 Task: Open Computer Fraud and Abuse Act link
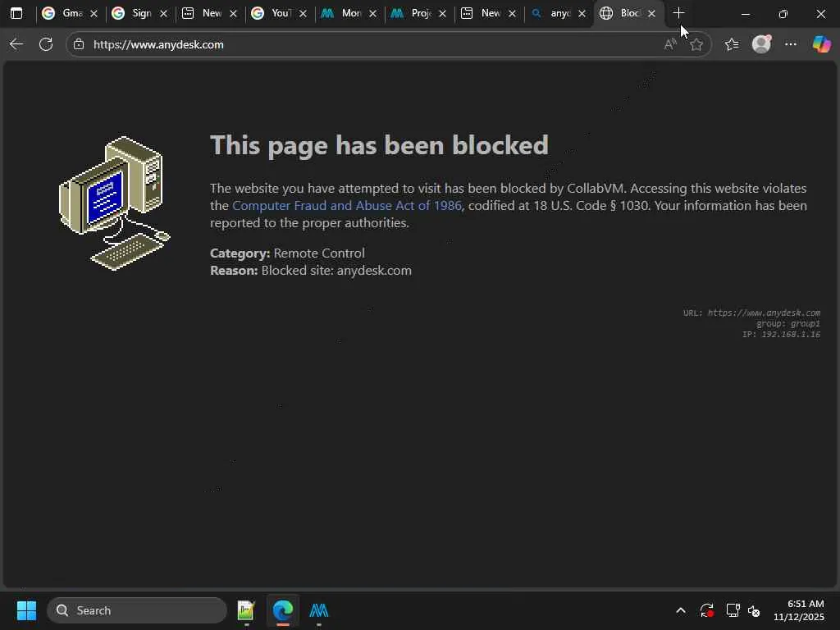click(x=347, y=206)
